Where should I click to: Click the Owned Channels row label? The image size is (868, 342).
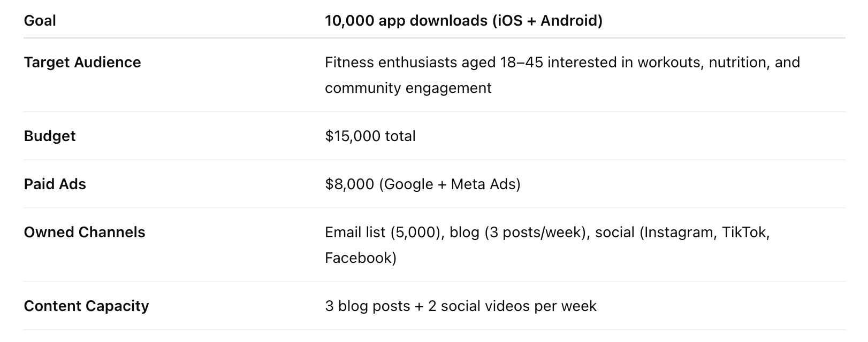click(x=85, y=232)
